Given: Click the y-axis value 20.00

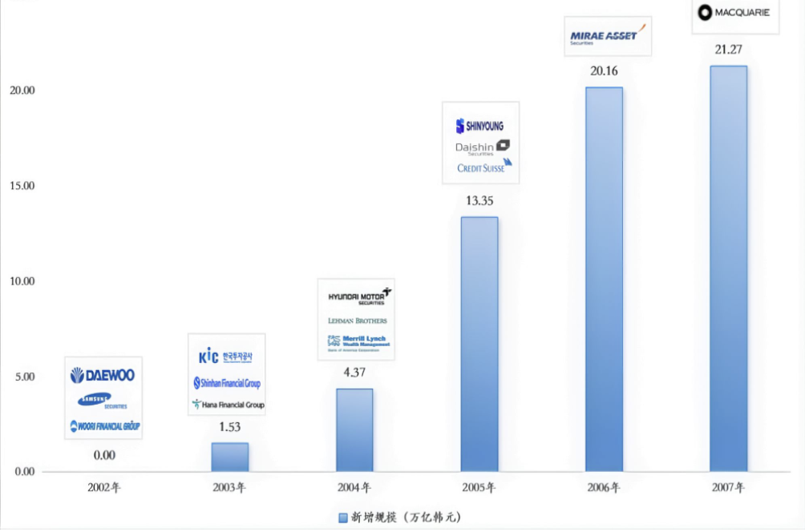Looking at the screenshot, I should pyautogui.click(x=22, y=91).
